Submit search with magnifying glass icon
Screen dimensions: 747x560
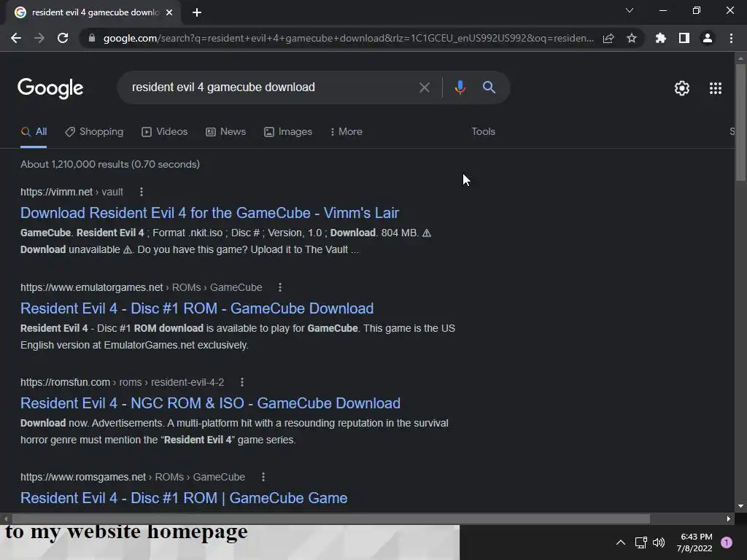pos(489,87)
